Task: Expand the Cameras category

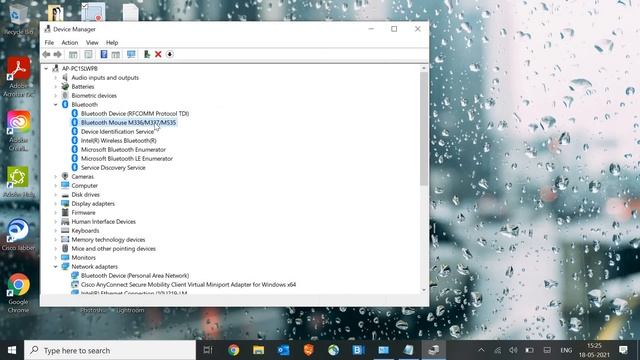Action: click(x=56, y=176)
